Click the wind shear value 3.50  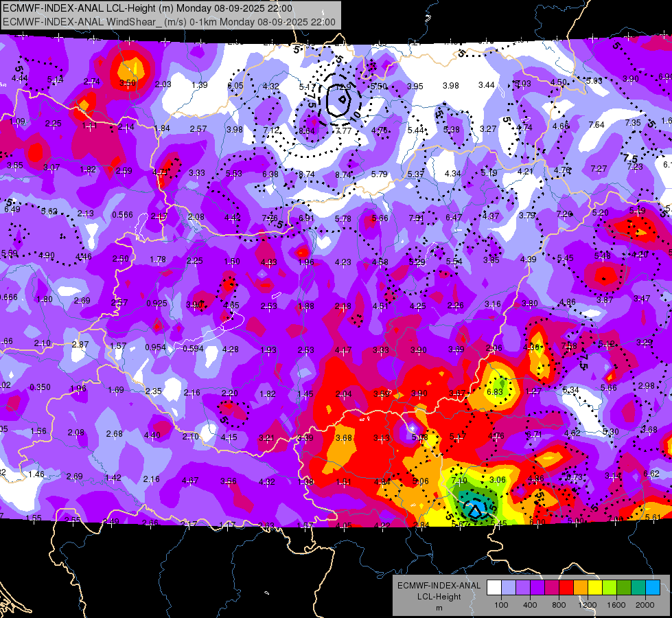(x=128, y=83)
